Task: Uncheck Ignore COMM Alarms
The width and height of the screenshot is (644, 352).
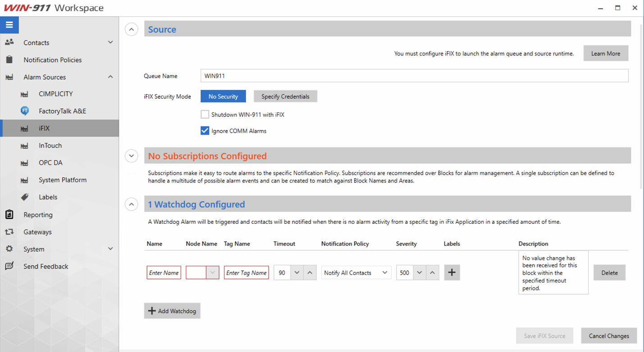Action: (x=205, y=131)
